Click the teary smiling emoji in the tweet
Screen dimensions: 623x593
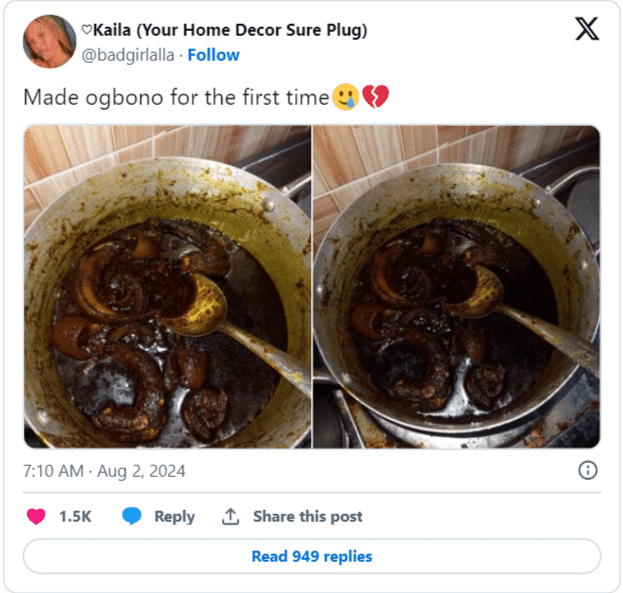(x=345, y=97)
